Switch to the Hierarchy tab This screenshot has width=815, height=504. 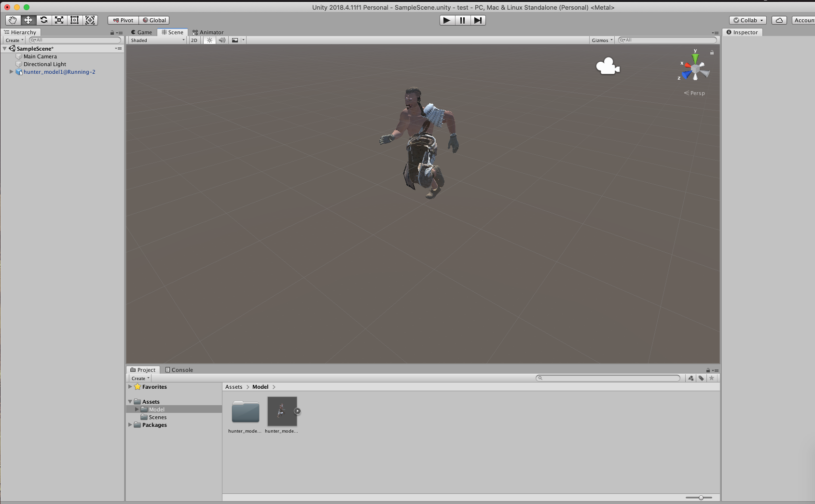click(x=20, y=32)
